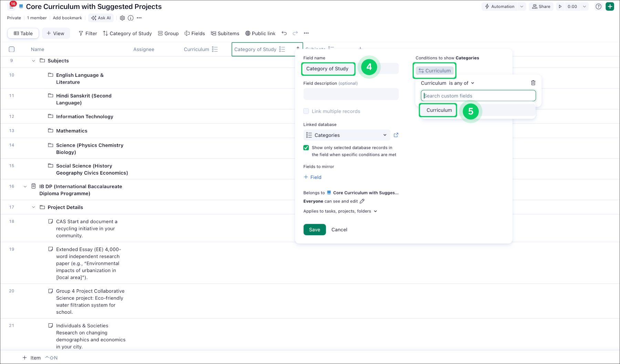This screenshot has height=364, width=620.
Task: Click the Add bookmark link
Action: point(67,18)
